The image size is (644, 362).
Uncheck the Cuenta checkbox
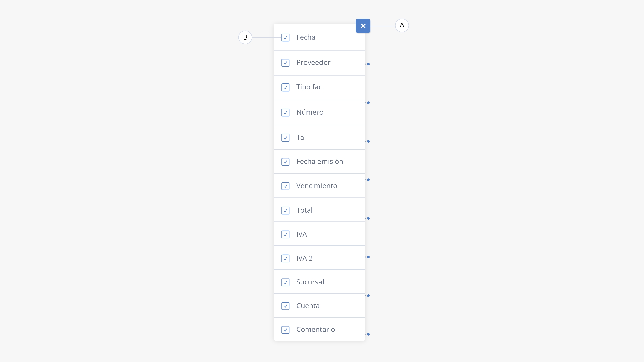tap(285, 306)
